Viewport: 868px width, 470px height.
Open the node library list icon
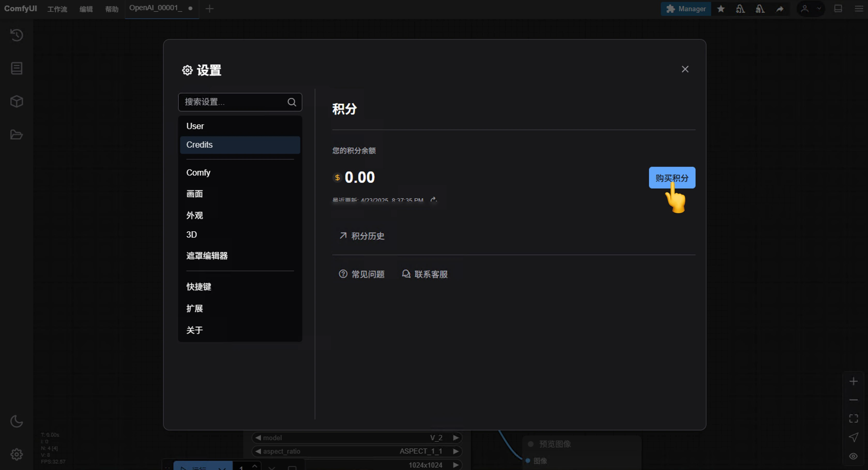17,68
